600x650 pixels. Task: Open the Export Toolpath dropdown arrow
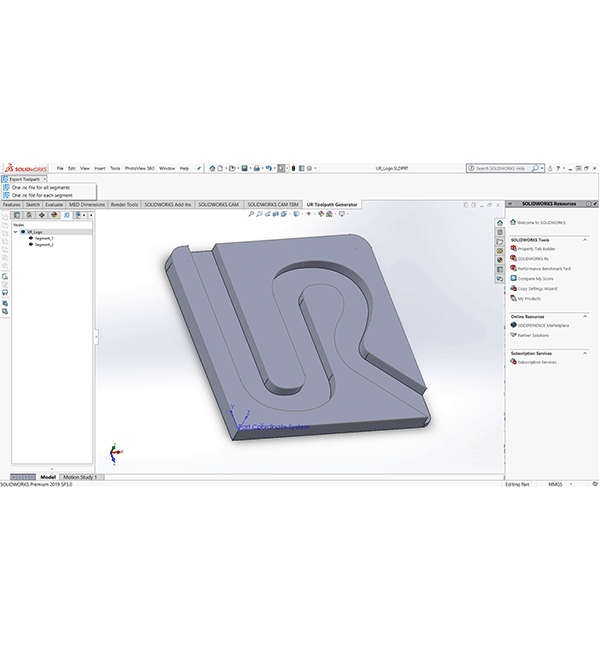(44, 179)
